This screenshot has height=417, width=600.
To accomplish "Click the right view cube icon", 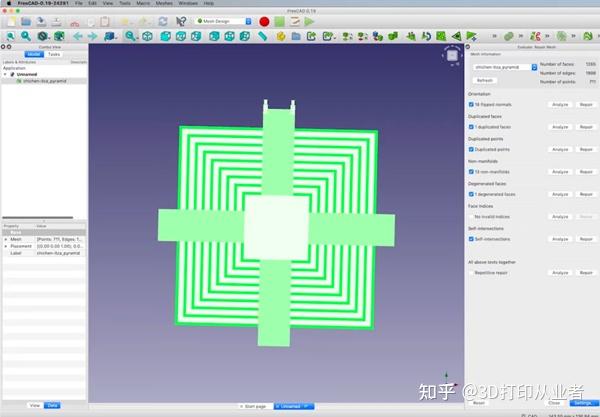I will click(196, 36).
